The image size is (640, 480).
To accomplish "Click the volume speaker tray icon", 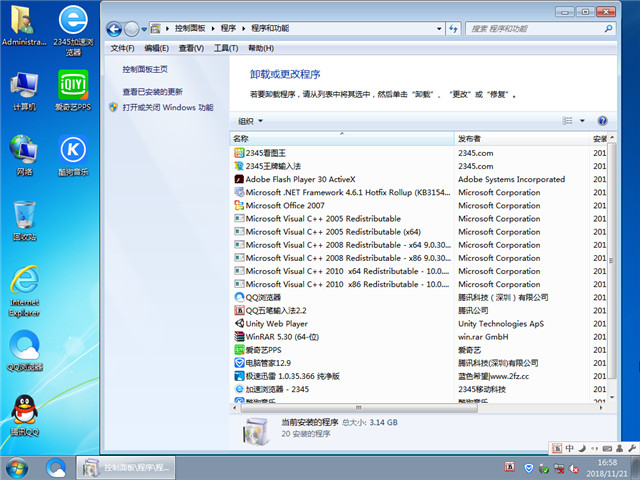I will tap(574, 469).
